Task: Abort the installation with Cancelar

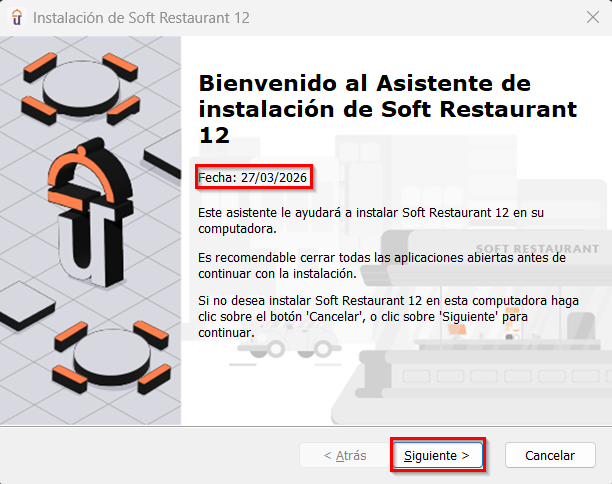Action: (550, 455)
